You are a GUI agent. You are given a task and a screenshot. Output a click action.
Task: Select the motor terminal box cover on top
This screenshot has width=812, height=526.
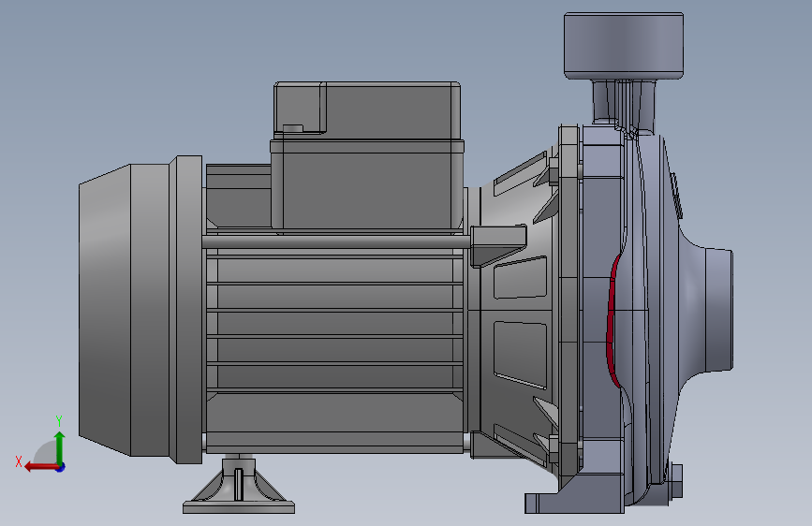(366, 110)
